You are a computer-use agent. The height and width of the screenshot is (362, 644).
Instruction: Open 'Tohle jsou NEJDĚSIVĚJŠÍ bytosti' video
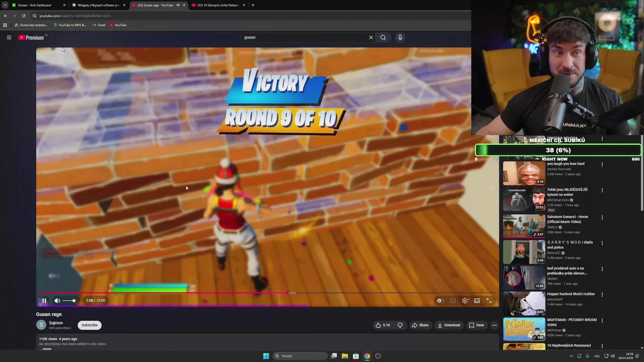524,199
